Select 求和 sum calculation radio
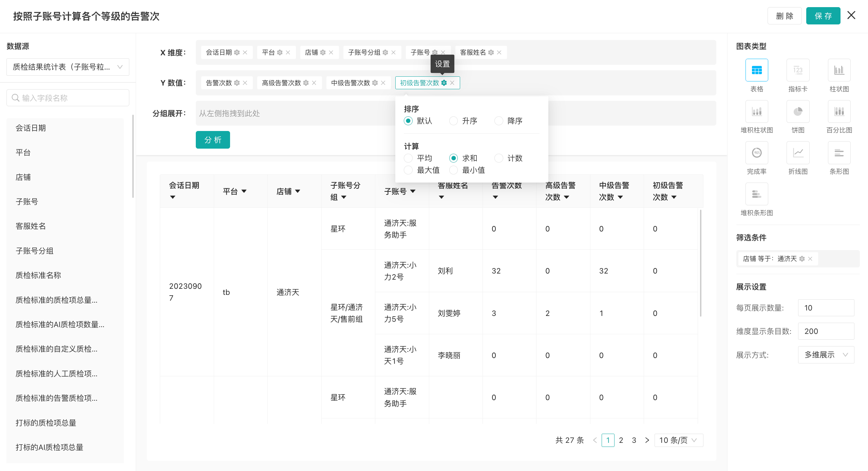 tap(453, 158)
